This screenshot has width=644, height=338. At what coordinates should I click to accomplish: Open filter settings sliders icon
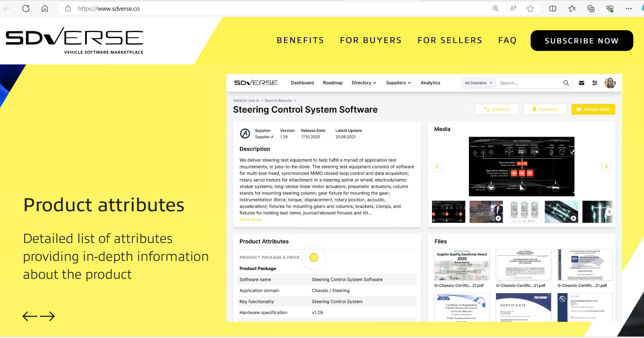pos(595,83)
